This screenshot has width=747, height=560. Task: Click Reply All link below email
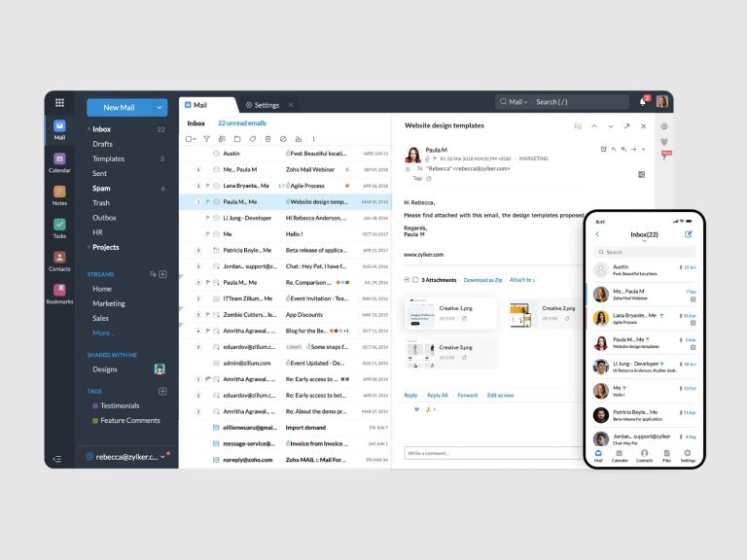click(438, 396)
